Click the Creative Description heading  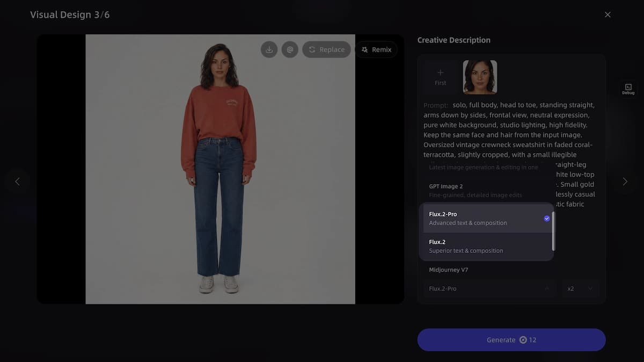tap(453, 40)
